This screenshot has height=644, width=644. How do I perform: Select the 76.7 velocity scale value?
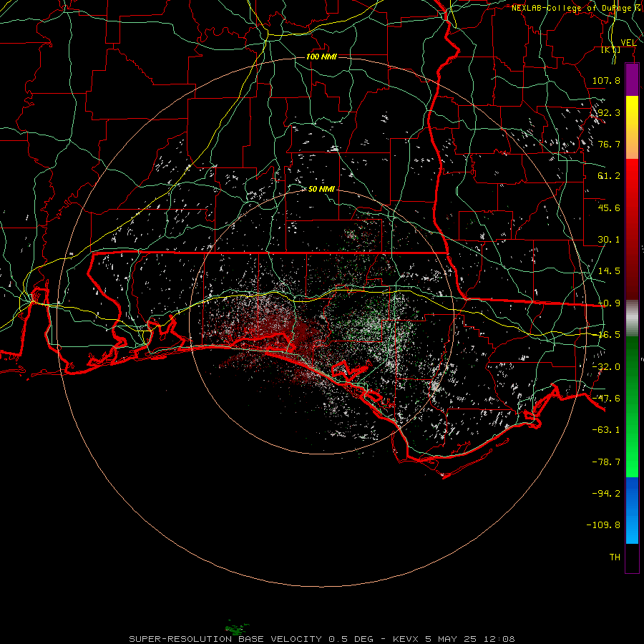[x=609, y=144]
